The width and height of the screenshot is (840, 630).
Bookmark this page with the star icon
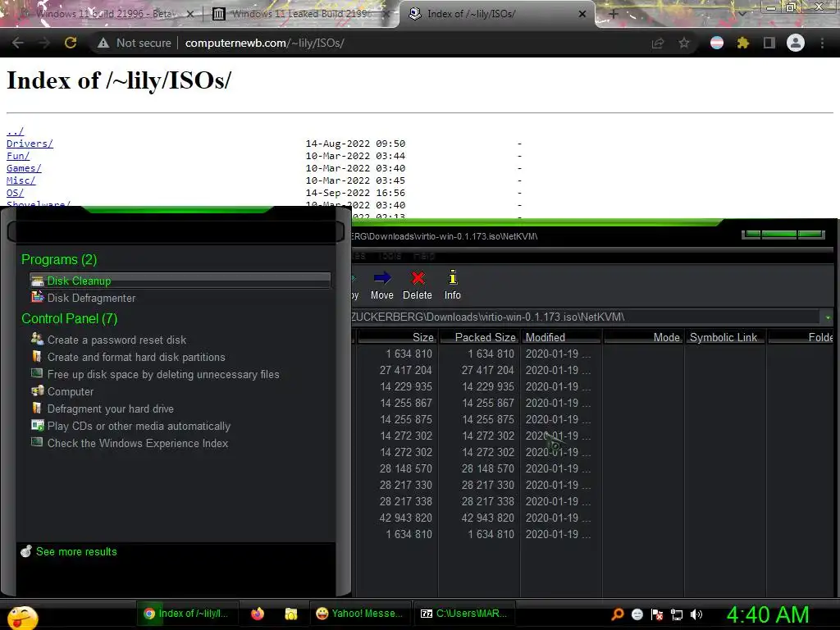point(684,43)
